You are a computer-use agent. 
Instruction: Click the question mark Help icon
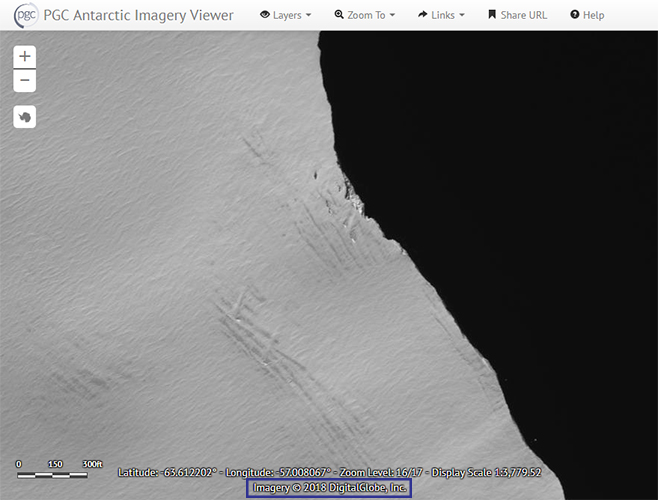pos(574,15)
